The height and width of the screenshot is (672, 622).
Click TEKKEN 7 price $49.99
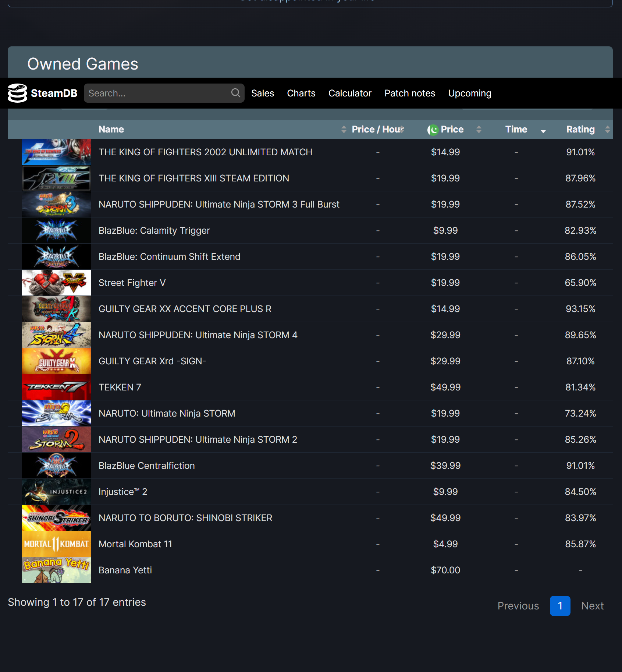click(x=445, y=387)
